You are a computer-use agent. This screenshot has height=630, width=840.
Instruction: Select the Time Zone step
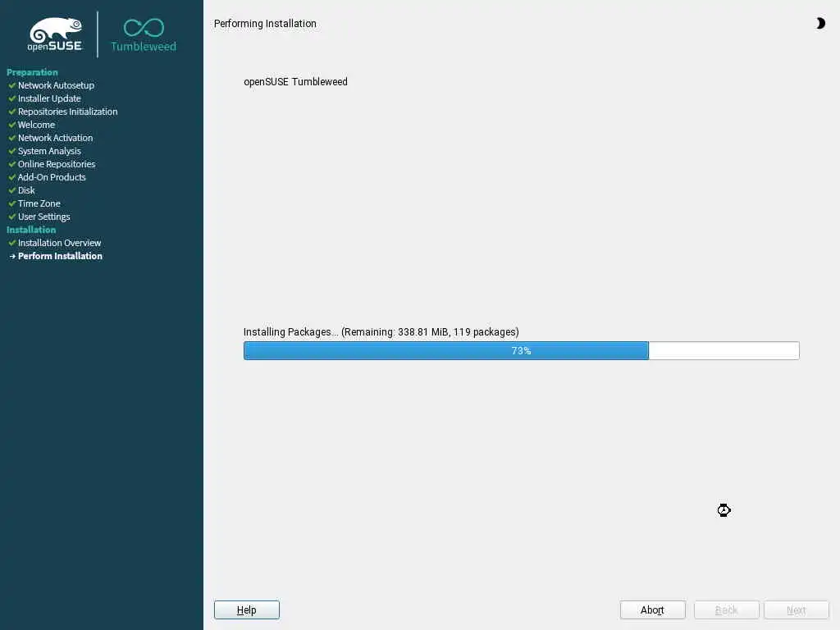tap(39, 203)
